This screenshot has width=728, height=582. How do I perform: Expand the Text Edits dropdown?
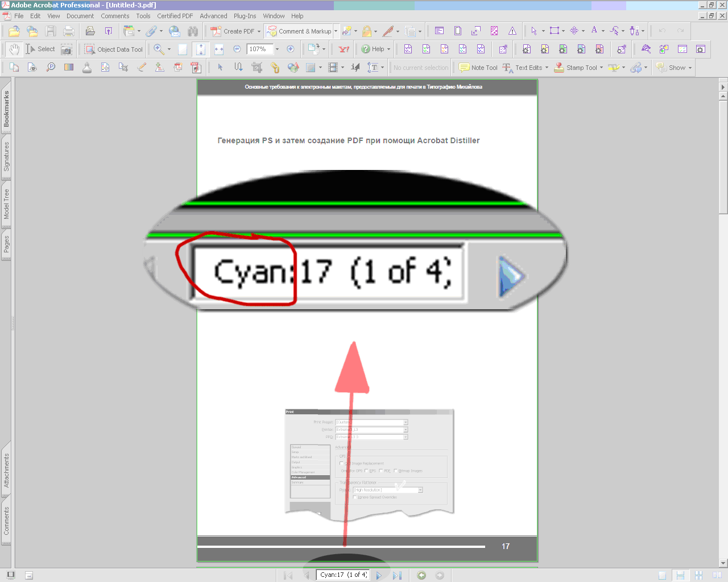pyautogui.click(x=547, y=68)
